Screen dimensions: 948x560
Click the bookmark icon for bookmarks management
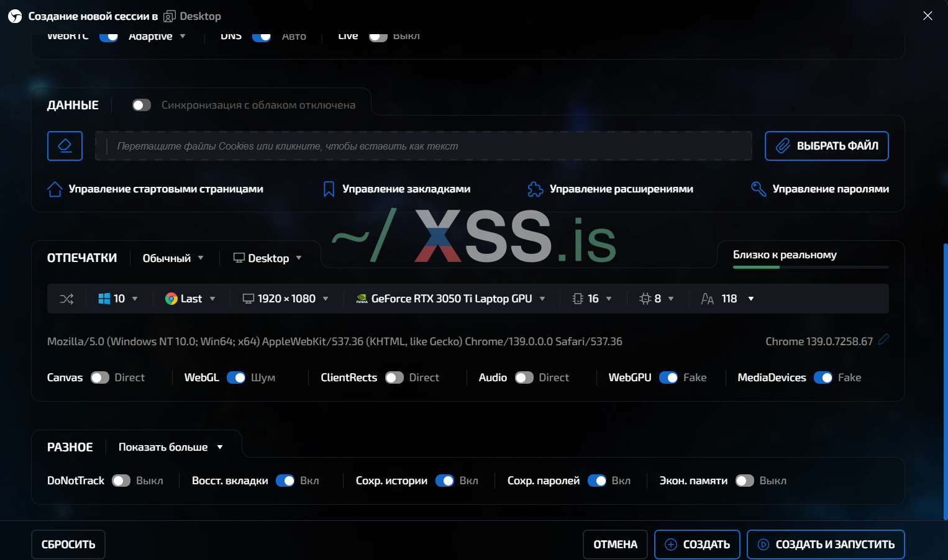[329, 189]
